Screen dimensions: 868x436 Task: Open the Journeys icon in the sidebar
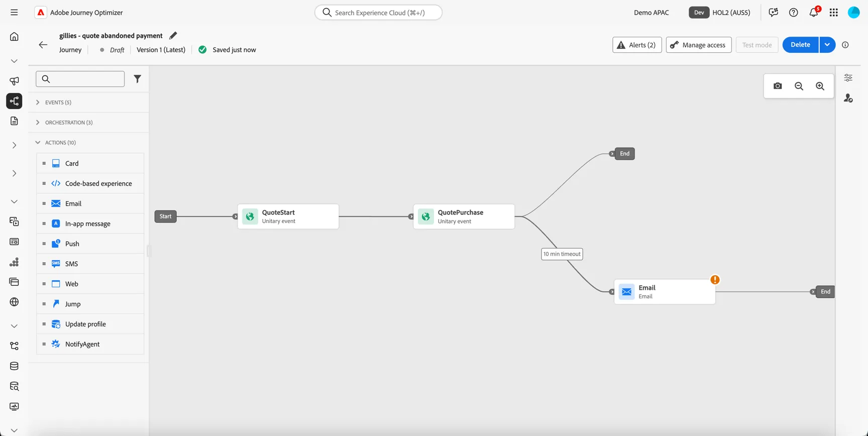tap(14, 101)
